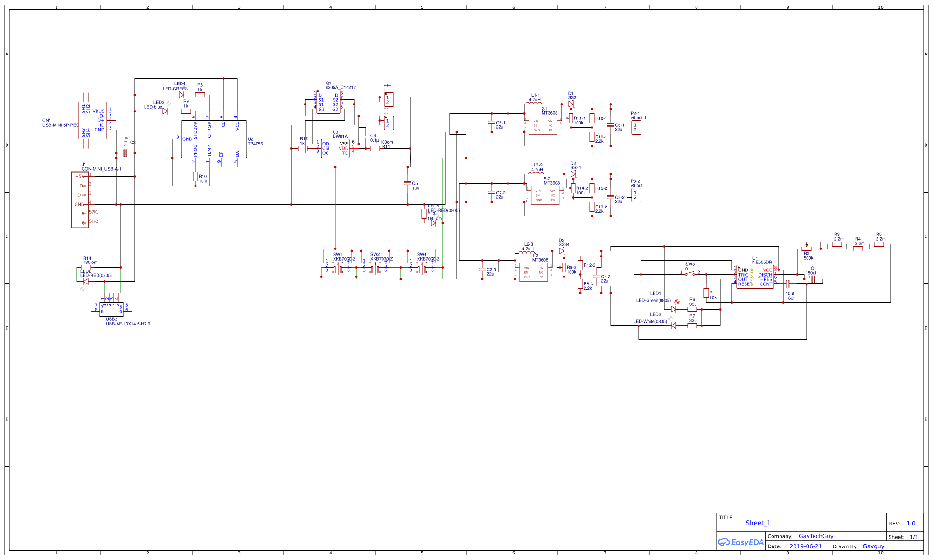933x560 pixels.
Task: Click the SW3 switch symbol
Action: (689, 273)
